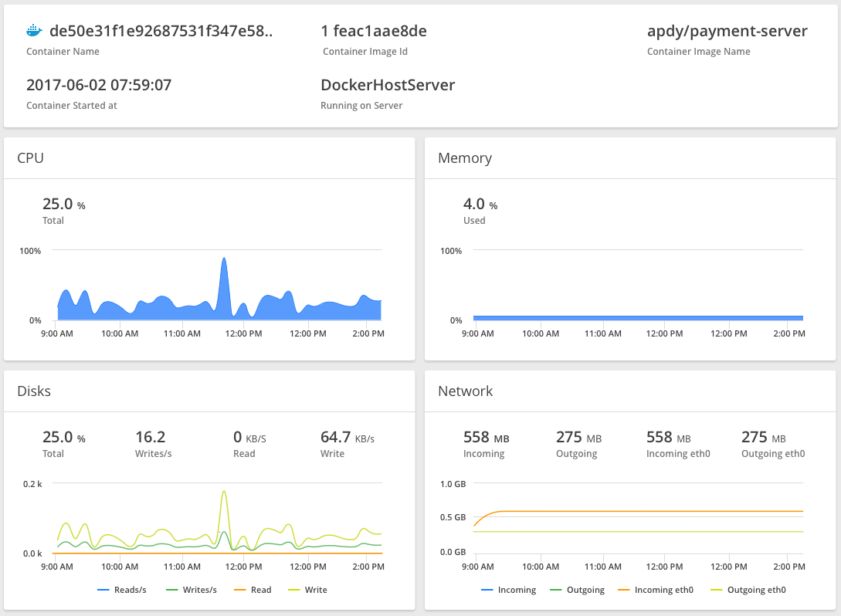This screenshot has width=841, height=616.
Task: Click the CPU 25.0 % Total value
Action: pyautogui.click(x=64, y=205)
